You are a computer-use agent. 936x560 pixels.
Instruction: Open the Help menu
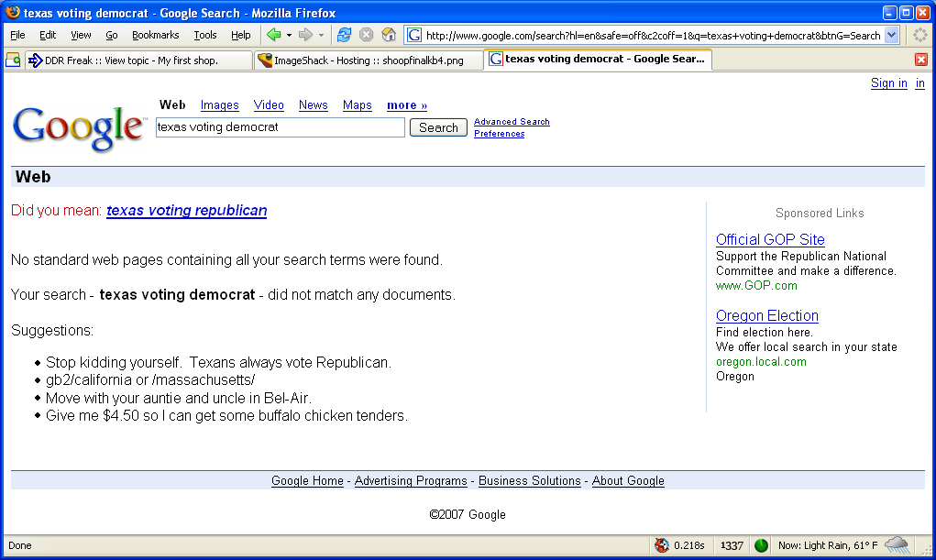point(240,35)
